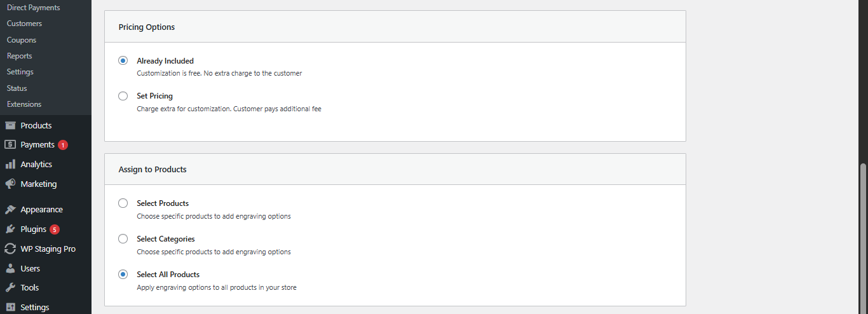Click the Products archive icon in sidebar
Screen dimensions: 868x314
(x=10, y=125)
